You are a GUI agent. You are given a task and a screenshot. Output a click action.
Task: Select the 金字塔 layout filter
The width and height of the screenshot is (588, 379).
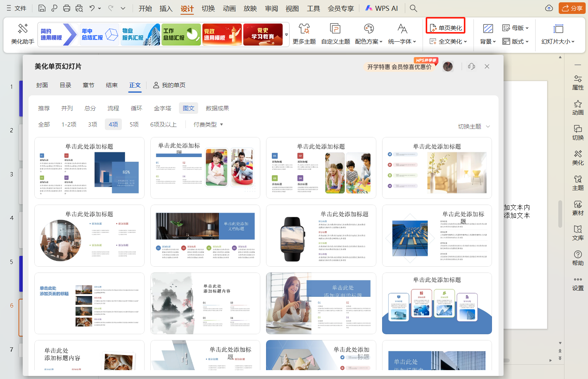[163, 108]
